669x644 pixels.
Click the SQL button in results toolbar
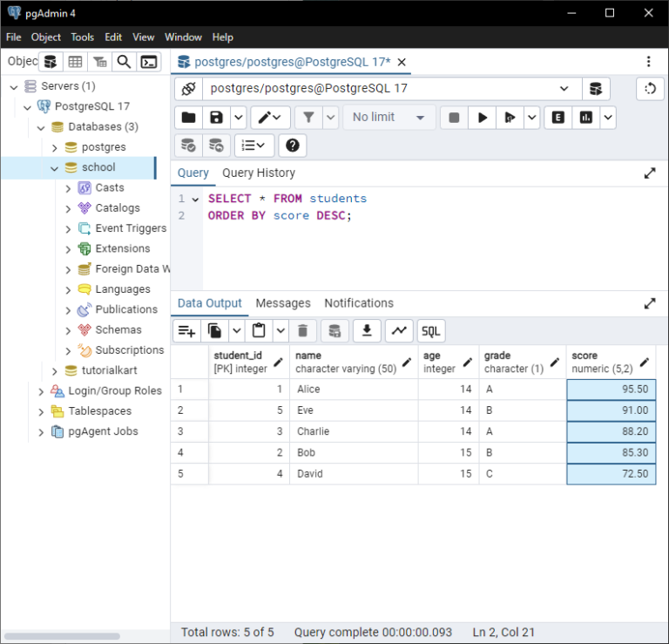coord(430,330)
